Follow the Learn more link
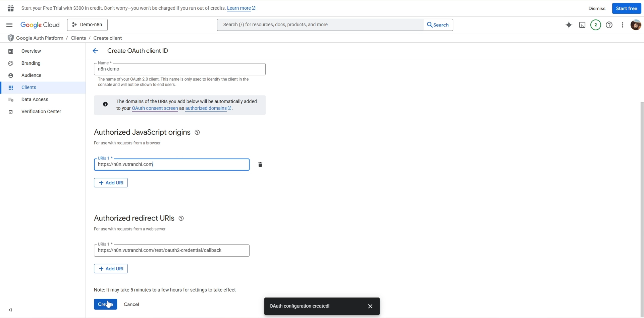The height and width of the screenshot is (318, 644). [x=241, y=8]
